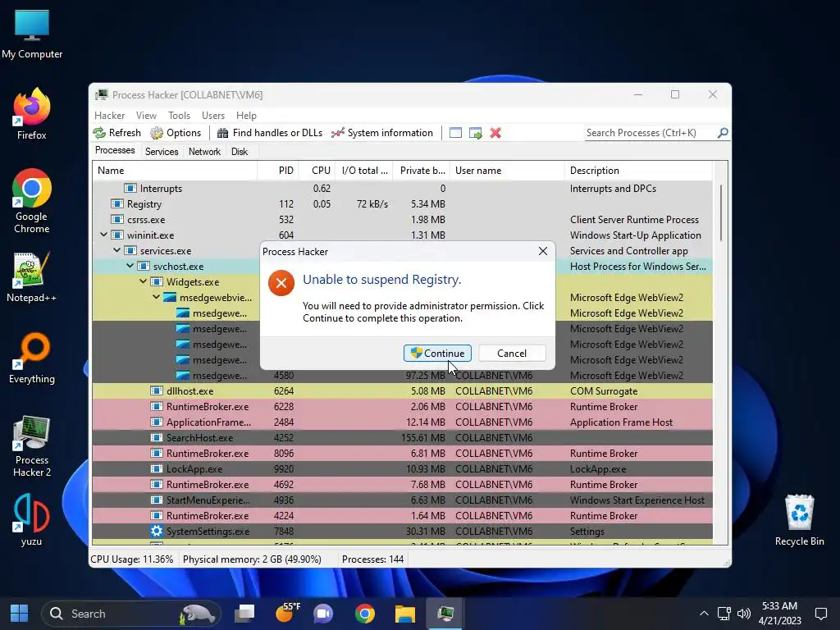Click the CPU Usage status entry
The width and height of the screenshot is (840, 630).
pos(132,559)
